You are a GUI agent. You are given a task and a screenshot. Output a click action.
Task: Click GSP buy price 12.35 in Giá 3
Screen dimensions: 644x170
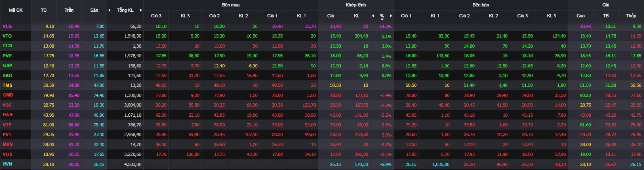coord(161,65)
